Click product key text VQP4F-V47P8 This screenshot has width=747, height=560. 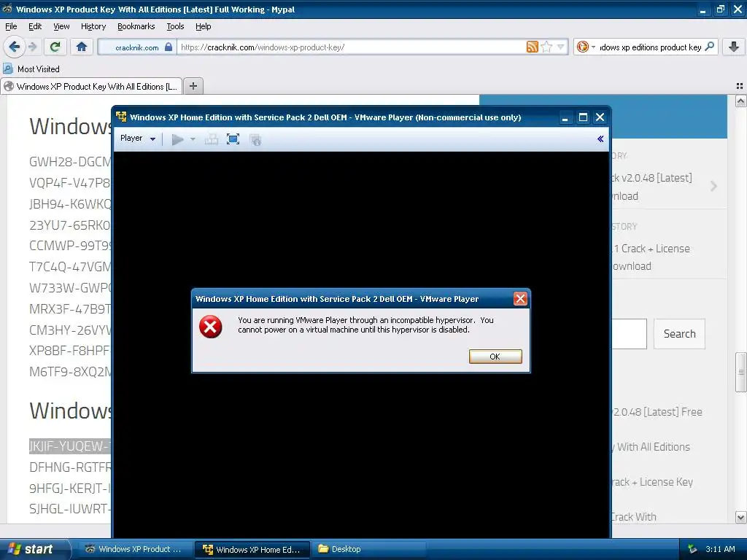pos(70,183)
